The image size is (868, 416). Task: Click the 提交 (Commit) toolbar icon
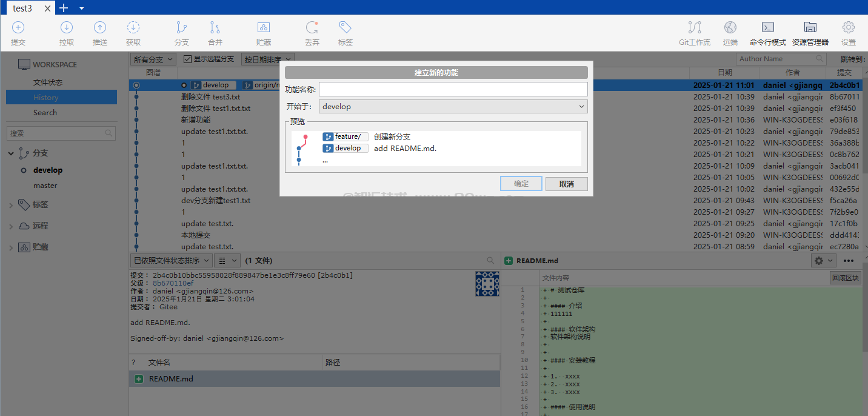[18, 28]
